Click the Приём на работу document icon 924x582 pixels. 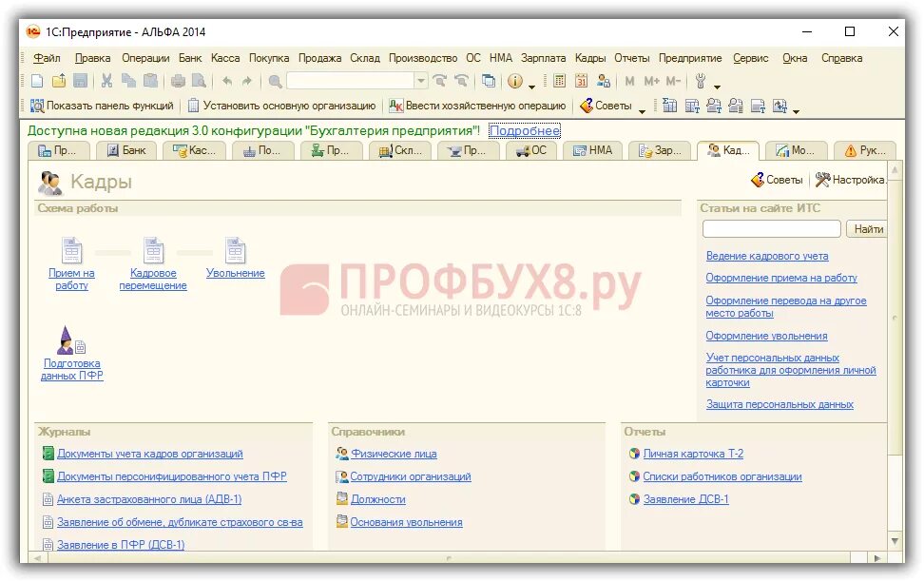pyautogui.click(x=72, y=250)
